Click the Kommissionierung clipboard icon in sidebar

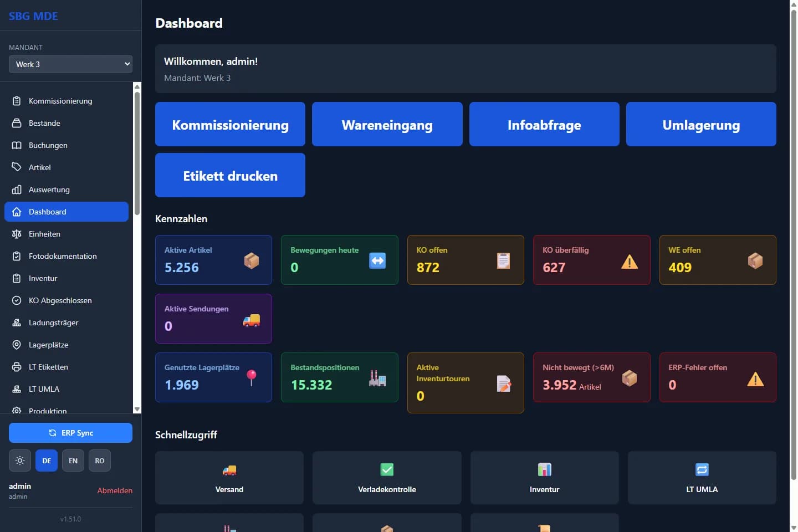(x=17, y=101)
